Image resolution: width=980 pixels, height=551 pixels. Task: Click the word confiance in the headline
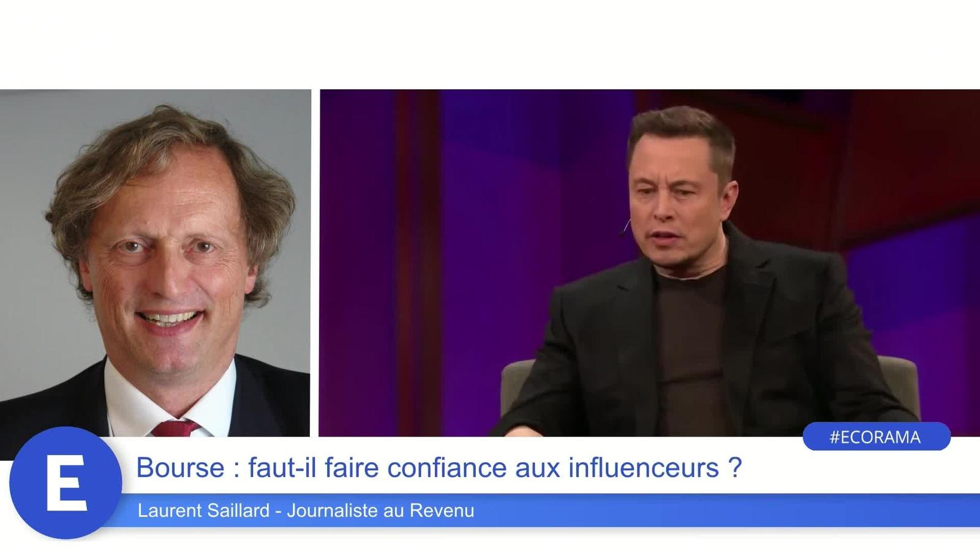tap(447, 468)
